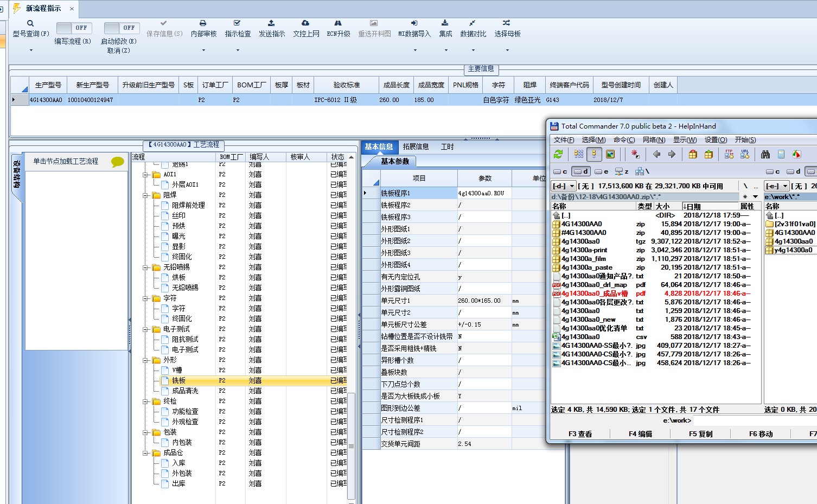Collapse the 电子测试 tree folder
This screenshot has height=504, width=817.
pos(145,329)
